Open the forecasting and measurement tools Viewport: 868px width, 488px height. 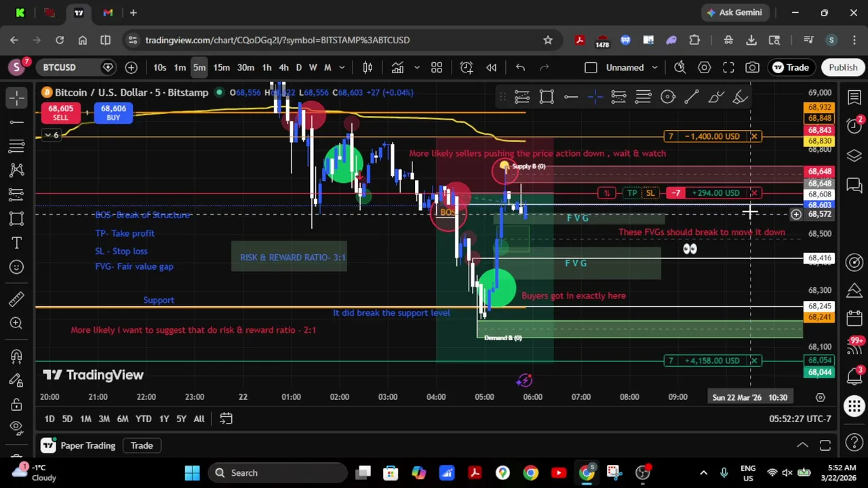[x=17, y=195]
